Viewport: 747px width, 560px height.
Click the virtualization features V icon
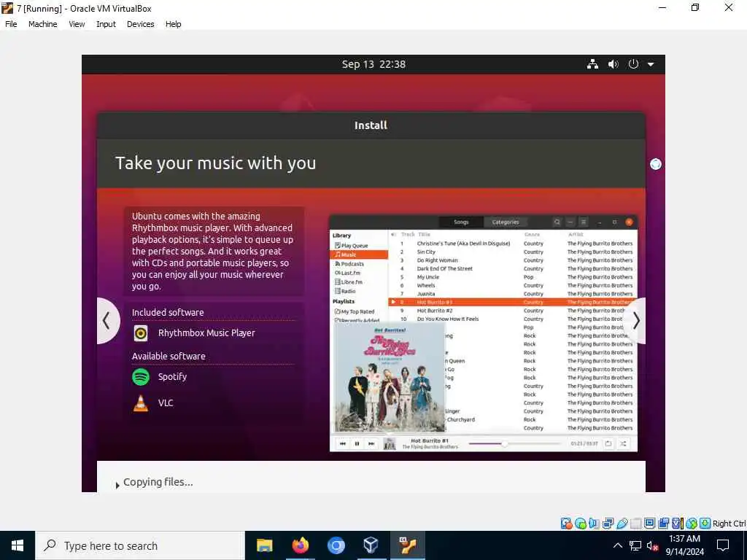pos(678,524)
